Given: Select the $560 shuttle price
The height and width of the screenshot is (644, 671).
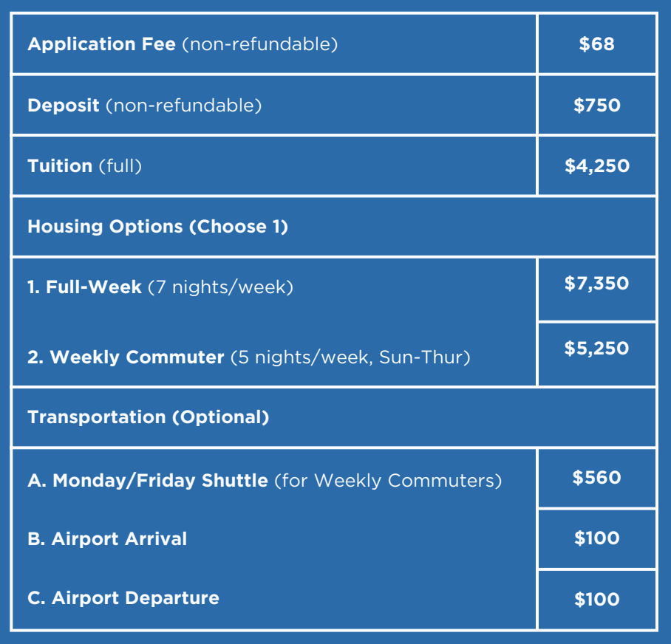Looking at the screenshot, I should [596, 478].
